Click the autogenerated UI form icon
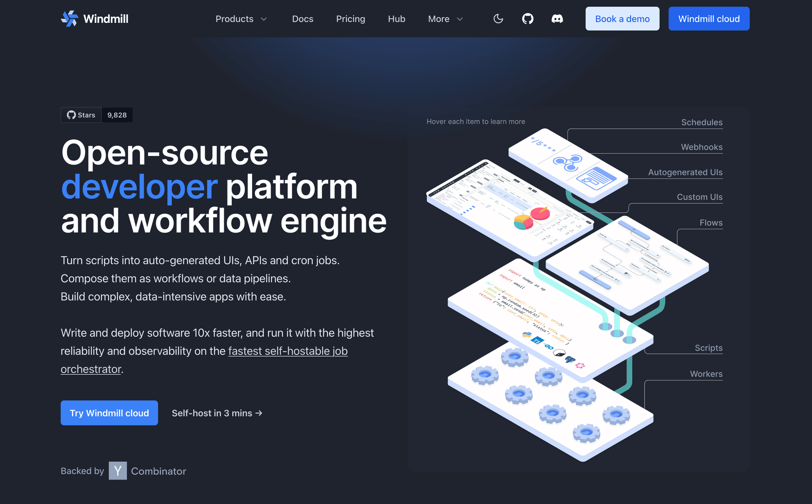This screenshot has width=812, height=504. tap(596, 178)
